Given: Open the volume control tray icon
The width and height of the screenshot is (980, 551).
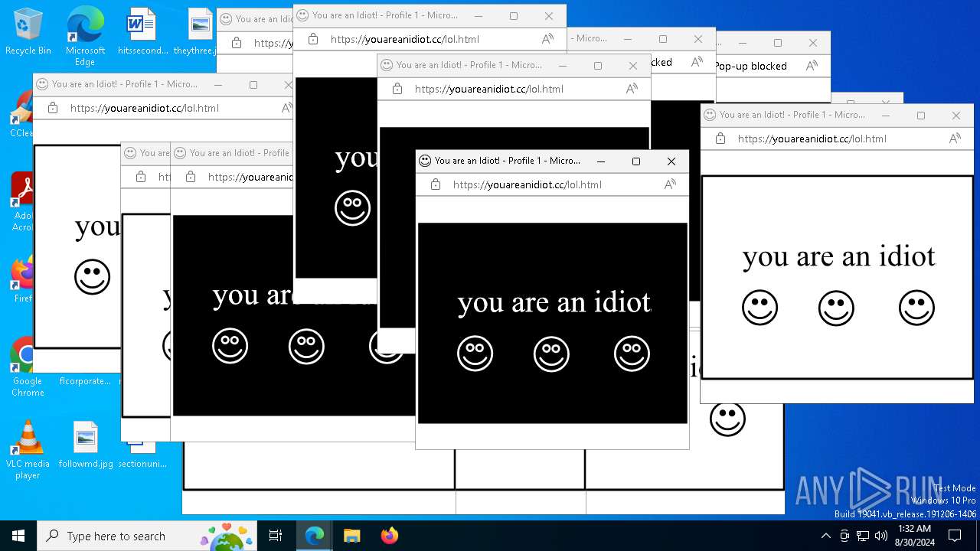Looking at the screenshot, I should (881, 536).
